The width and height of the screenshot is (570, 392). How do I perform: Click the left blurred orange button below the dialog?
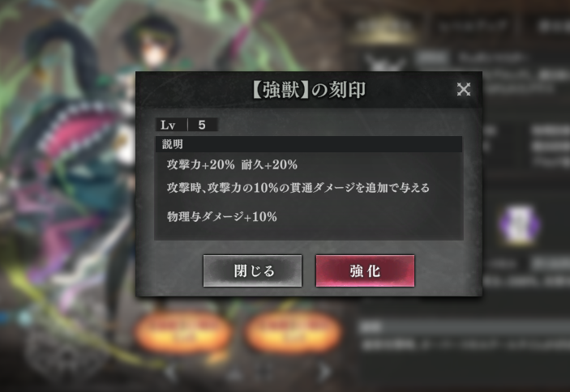click(x=183, y=331)
